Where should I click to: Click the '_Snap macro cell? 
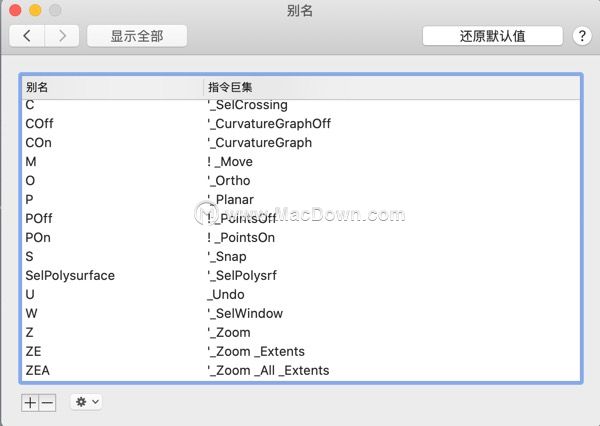pyautogui.click(x=227, y=256)
